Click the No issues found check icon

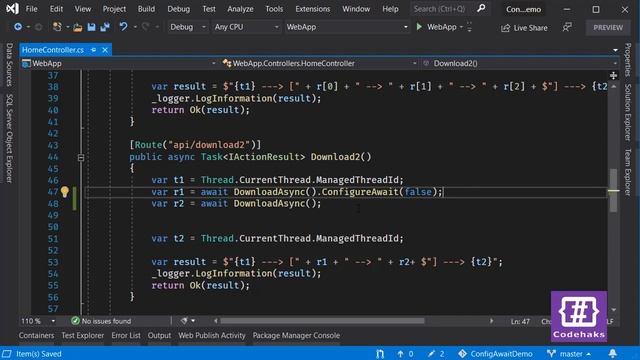[x=75, y=321]
